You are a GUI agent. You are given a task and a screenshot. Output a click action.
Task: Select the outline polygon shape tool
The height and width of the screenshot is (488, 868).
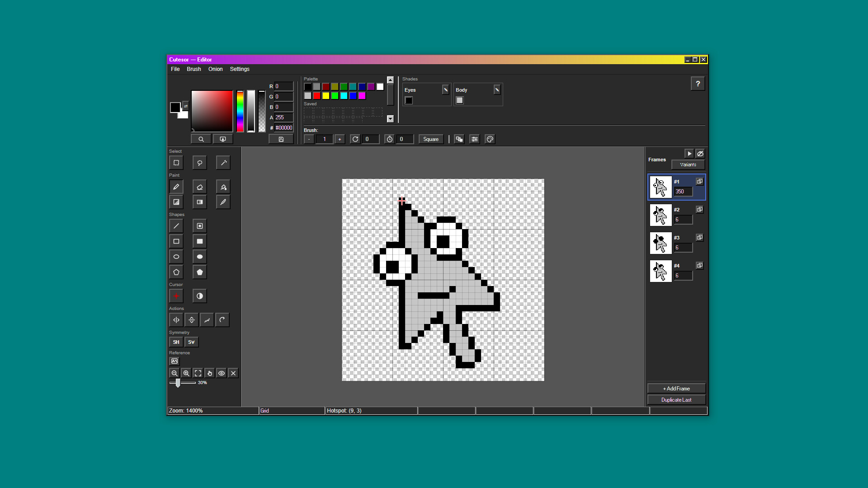click(x=176, y=272)
